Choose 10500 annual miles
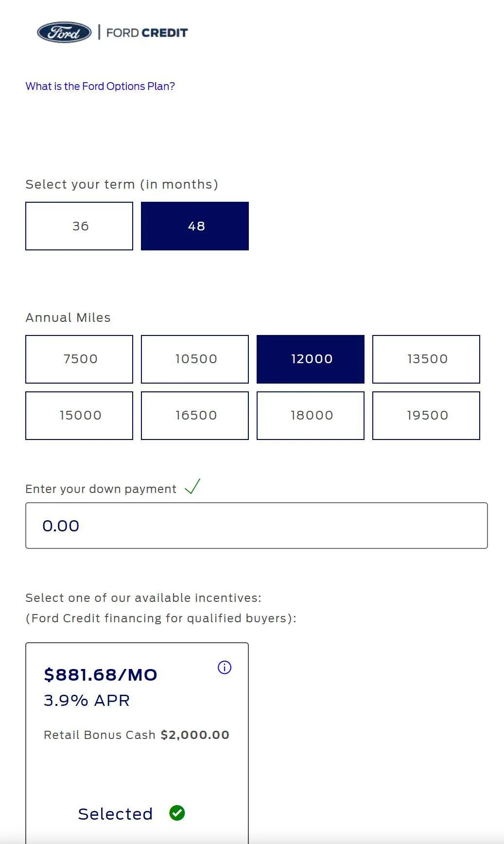This screenshot has width=504, height=844. click(195, 359)
